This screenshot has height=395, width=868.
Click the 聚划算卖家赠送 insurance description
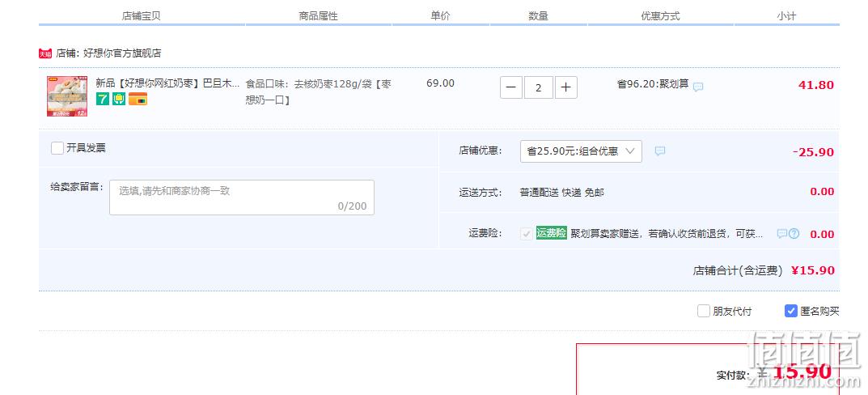pos(667,234)
